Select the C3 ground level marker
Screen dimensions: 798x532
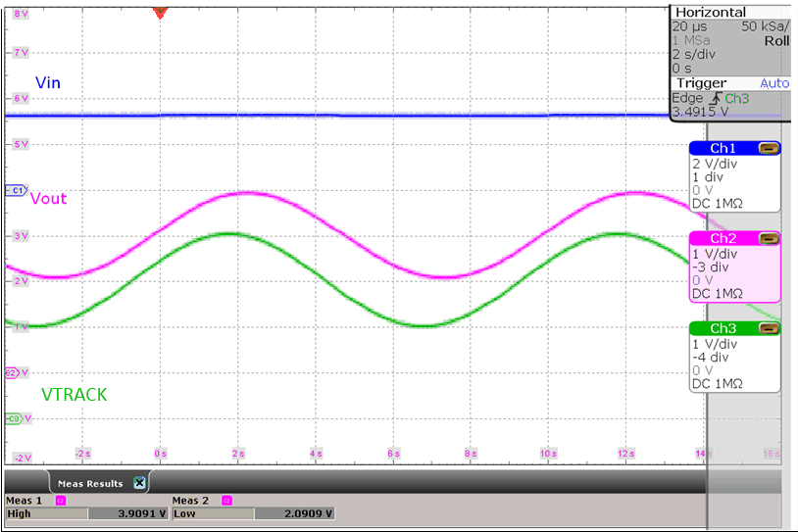coord(14,418)
